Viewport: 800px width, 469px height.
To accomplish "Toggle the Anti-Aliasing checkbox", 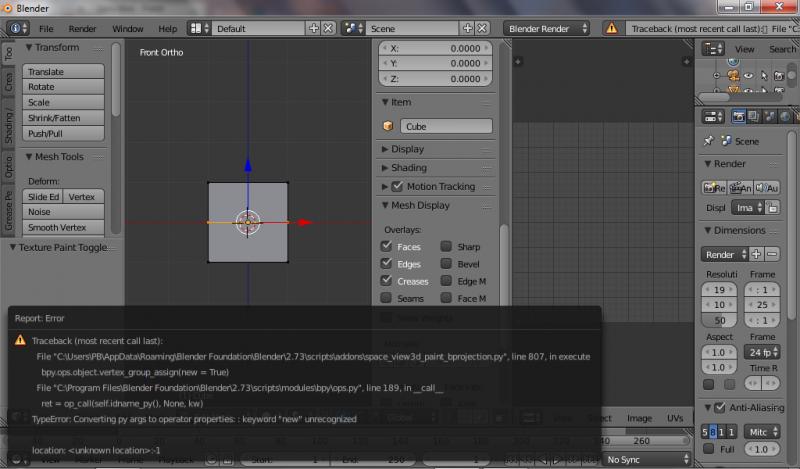I will [x=719, y=407].
